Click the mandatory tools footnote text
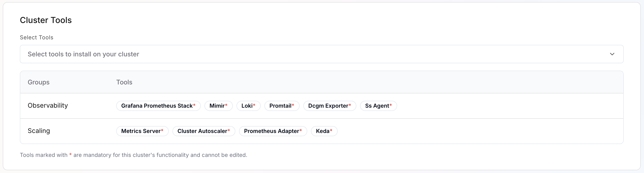The image size is (644, 173). pyautogui.click(x=133, y=155)
